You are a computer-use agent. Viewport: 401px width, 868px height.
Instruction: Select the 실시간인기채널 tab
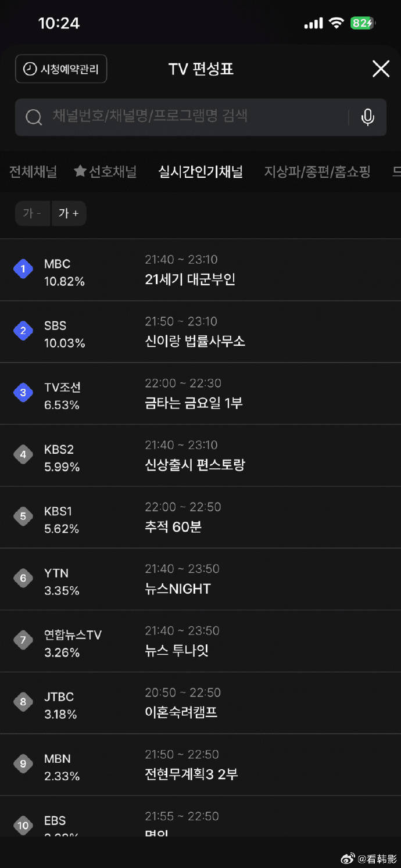201,171
